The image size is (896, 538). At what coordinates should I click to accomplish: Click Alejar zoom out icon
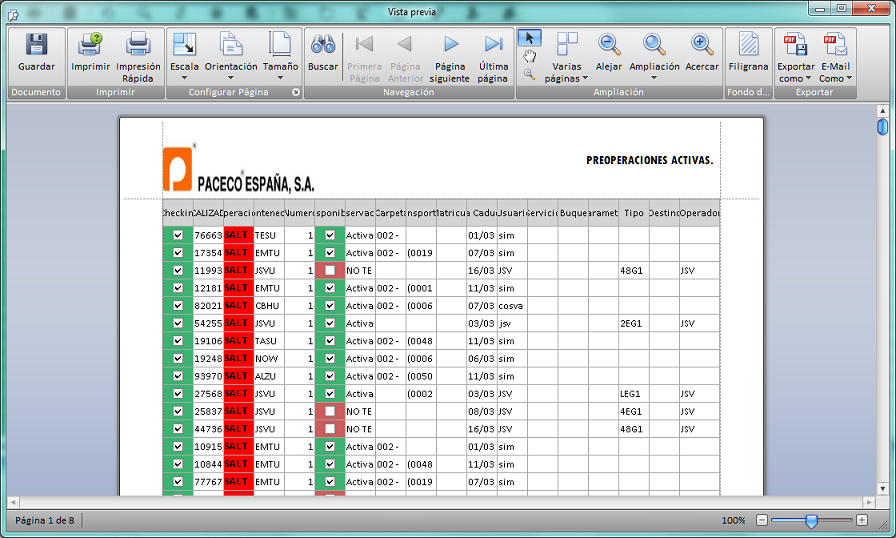(609, 45)
